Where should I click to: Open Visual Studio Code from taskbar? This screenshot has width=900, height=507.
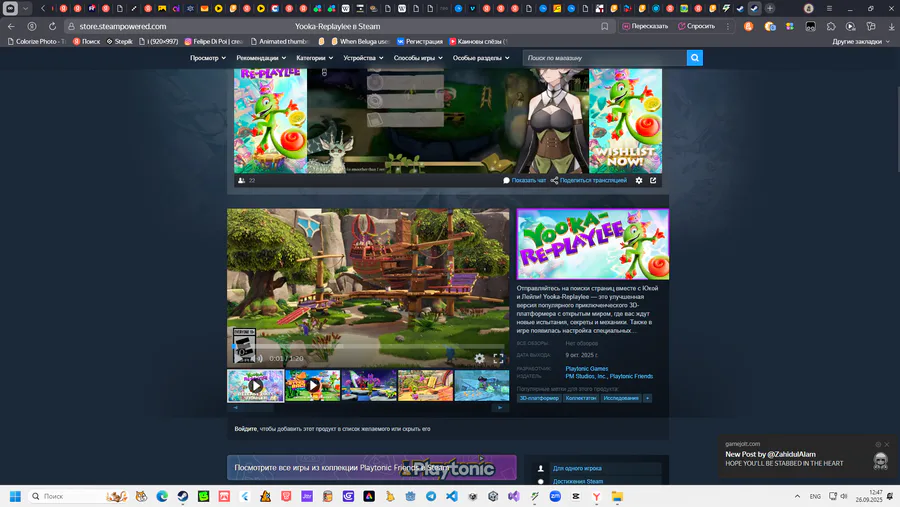(452, 496)
